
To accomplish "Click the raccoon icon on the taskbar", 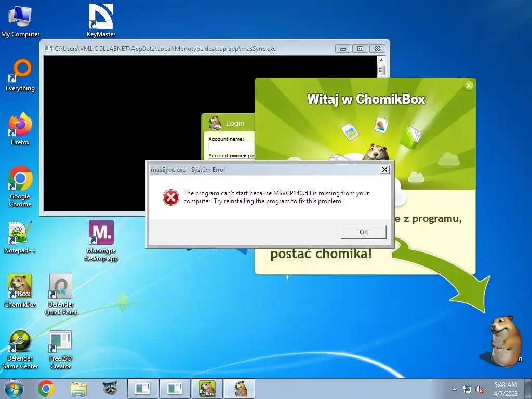I will pos(110,388).
